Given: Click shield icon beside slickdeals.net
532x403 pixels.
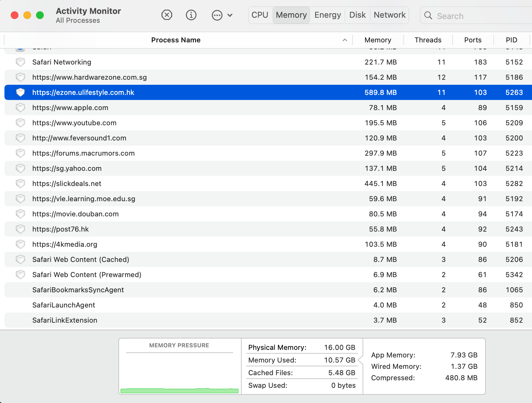Looking at the screenshot, I should 21,183.
